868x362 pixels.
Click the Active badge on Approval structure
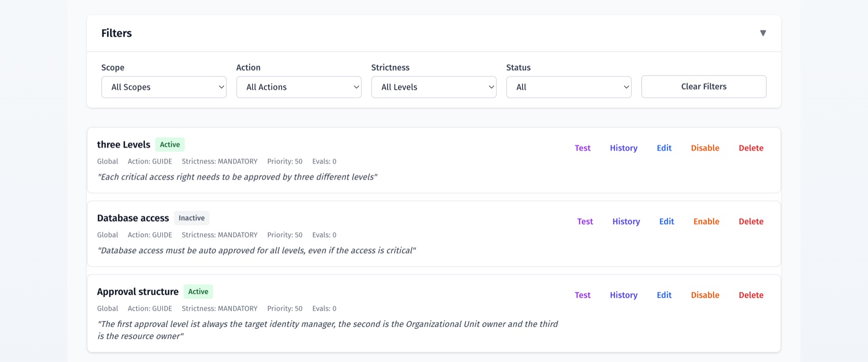tap(198, 291)
